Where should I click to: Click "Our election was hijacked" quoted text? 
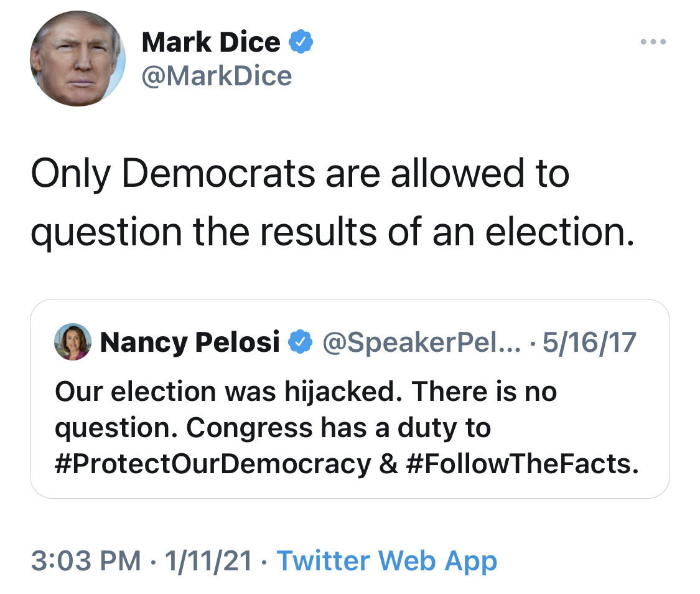tap(225, 392)
